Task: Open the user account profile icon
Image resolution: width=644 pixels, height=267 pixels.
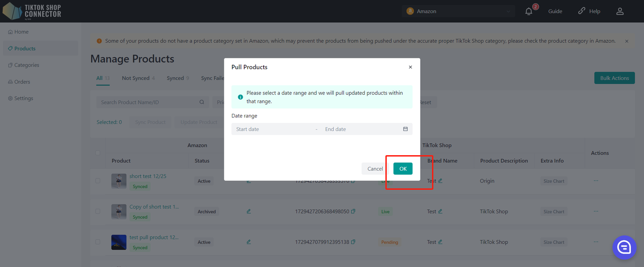Action: coord(620,11)
